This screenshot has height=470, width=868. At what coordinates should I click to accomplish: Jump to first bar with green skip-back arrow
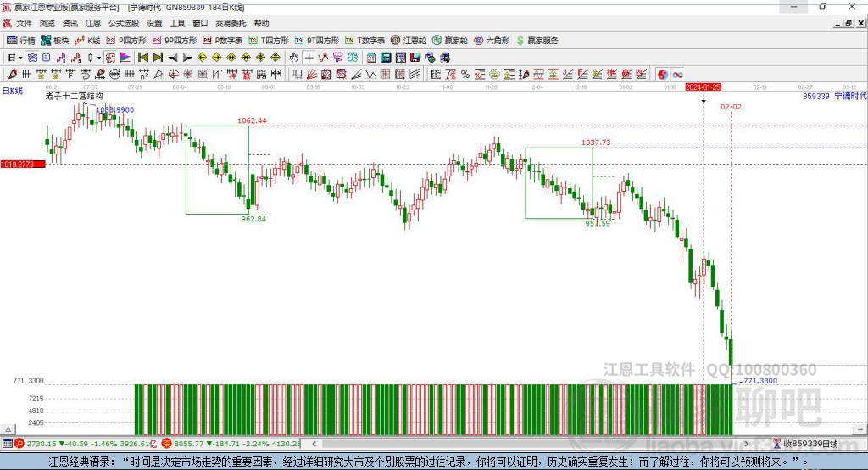[142, 57]
